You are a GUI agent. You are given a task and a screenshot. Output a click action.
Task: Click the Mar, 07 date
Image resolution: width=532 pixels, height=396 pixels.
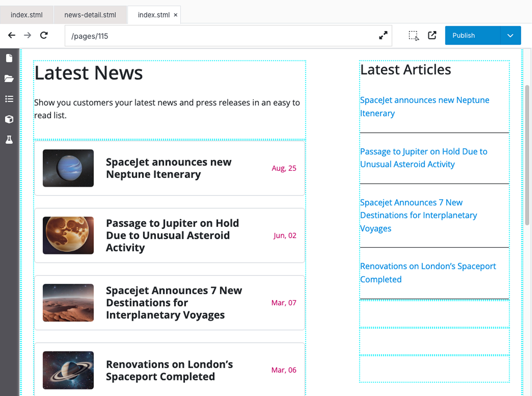[284, 303]
